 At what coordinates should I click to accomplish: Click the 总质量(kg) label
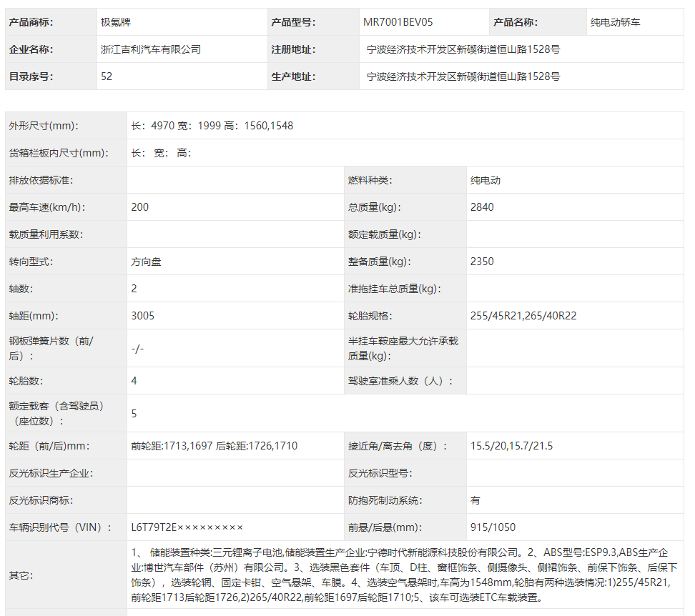(375, 207)
